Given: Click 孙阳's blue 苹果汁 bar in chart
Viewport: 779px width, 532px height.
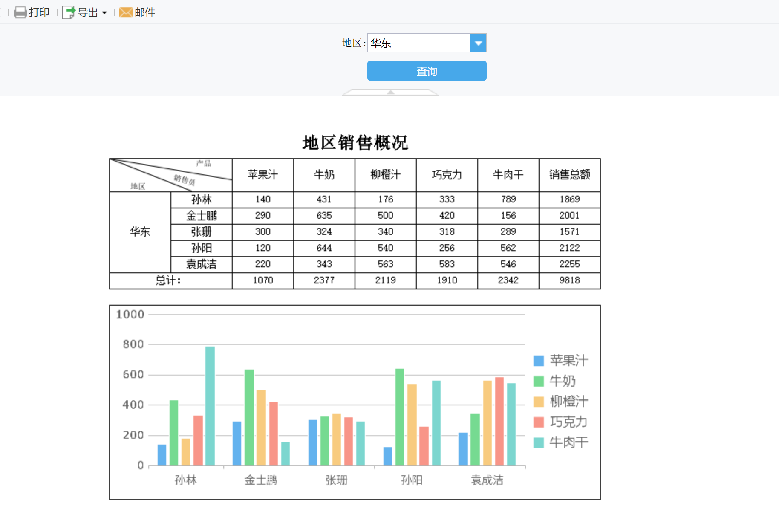Looking at the screenshot, I should point(388,456).
